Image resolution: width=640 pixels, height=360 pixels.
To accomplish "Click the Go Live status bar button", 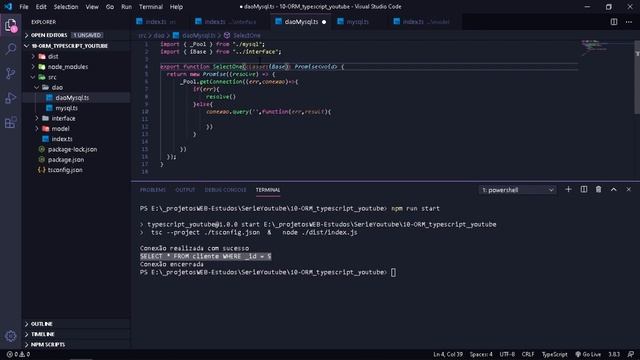I will (588, 354).
